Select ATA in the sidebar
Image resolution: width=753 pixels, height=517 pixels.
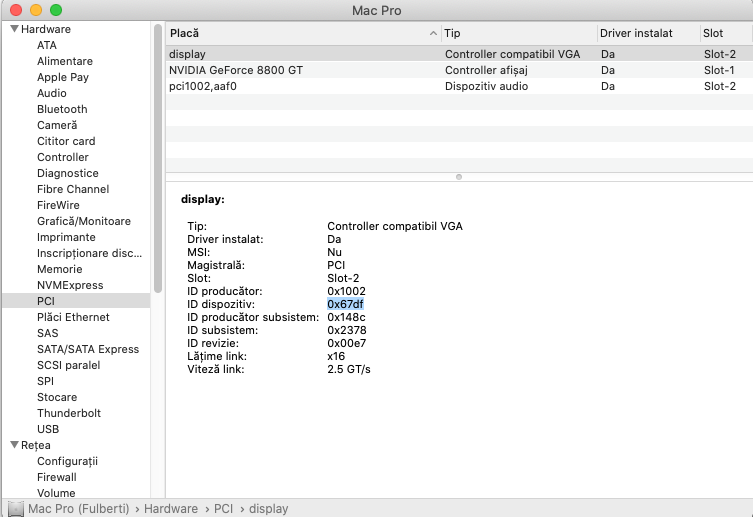pyautogui.click(x=47, y=45)
